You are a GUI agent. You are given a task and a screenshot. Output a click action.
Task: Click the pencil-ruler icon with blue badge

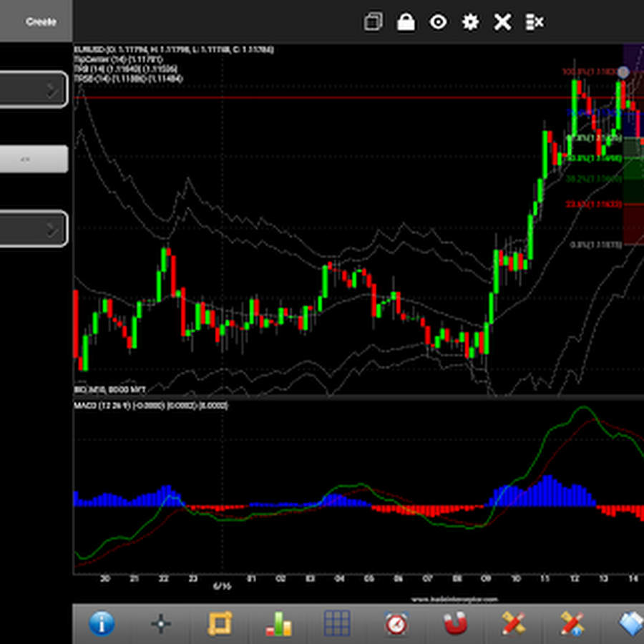click(x=572, y=623)
